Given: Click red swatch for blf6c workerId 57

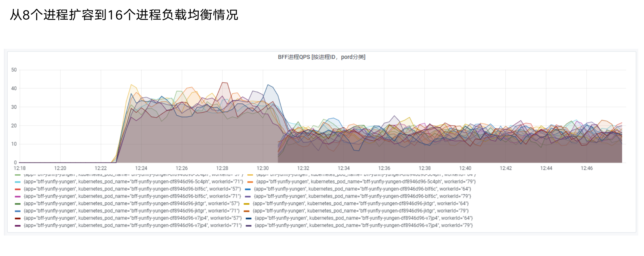Looking at the screenshot, I should [x=18, y=189].
